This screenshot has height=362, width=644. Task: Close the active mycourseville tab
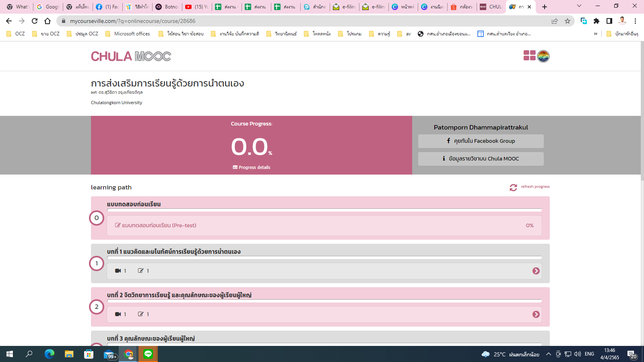point(529,7)
